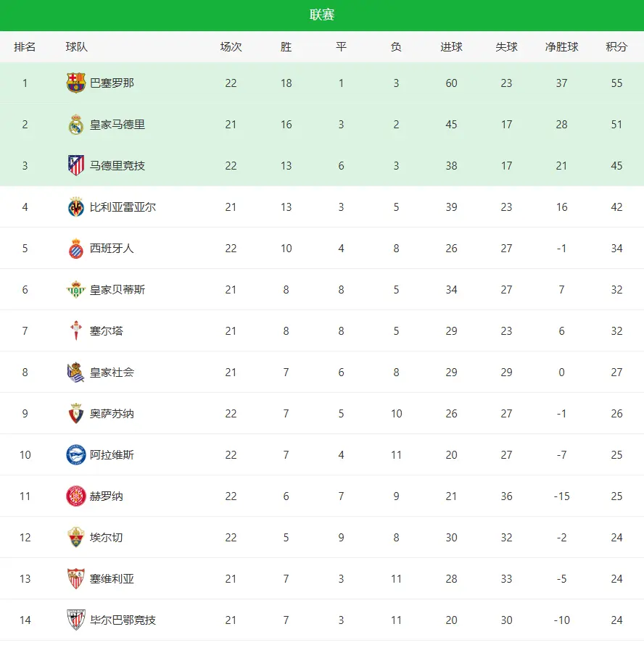Click the Espanyol club crest icon
This screenshot has width=644, height=645.
pyautogui.click(x=76, y=249)
